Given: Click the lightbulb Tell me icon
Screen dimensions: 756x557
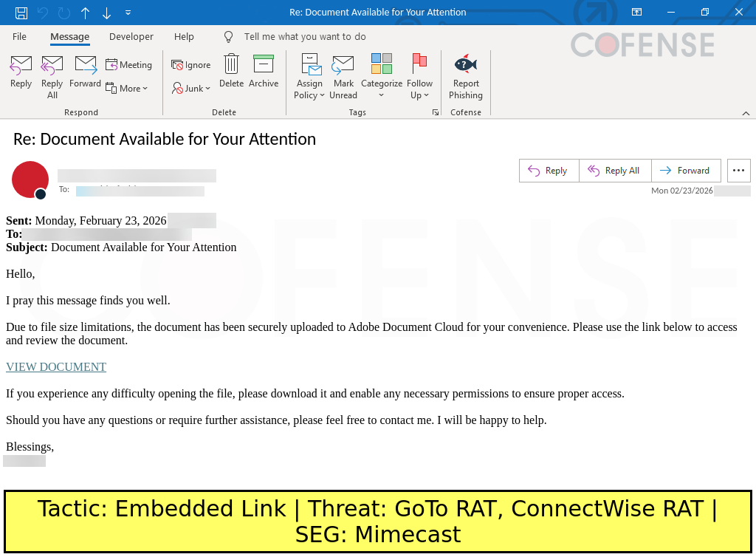Looking at the screenshot, I should 229,37.
